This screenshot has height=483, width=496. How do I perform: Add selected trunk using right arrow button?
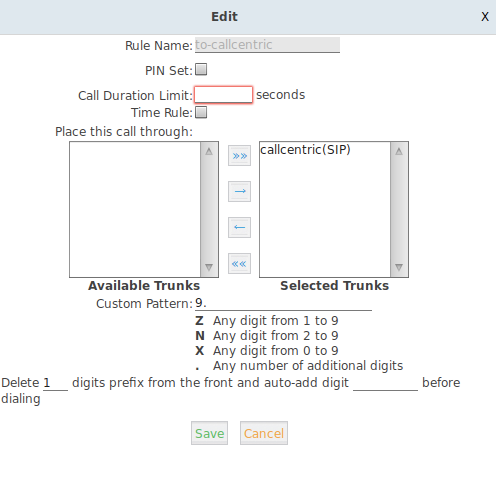239,191
